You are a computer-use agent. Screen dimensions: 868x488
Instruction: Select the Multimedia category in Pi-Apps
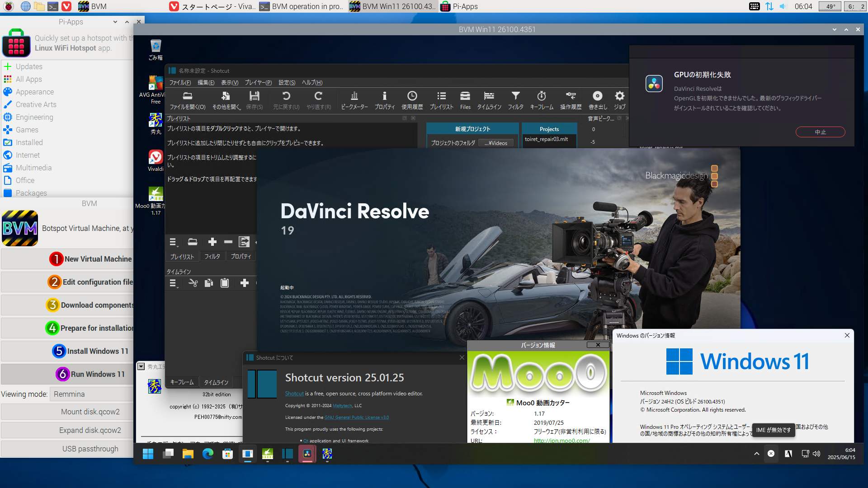pos(33,168)
